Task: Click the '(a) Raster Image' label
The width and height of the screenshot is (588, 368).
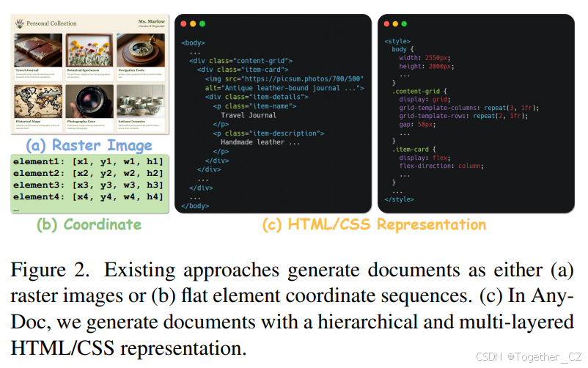Action: point(89,146)
